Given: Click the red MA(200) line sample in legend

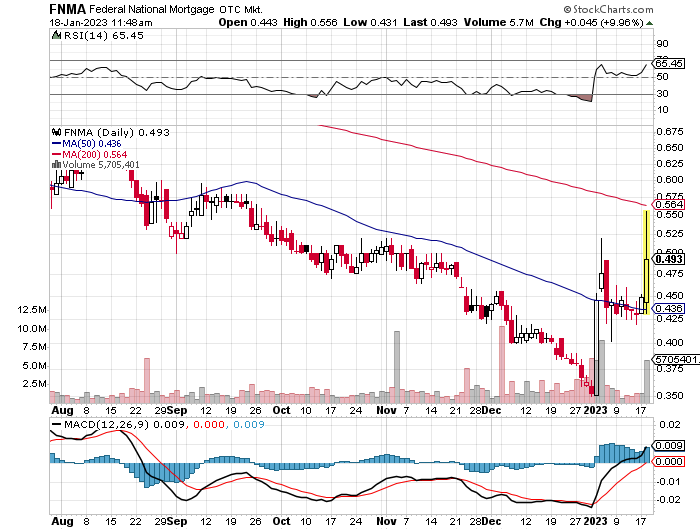Looking at the screenshot, I should pyautogui.click(x=56, y=154).
